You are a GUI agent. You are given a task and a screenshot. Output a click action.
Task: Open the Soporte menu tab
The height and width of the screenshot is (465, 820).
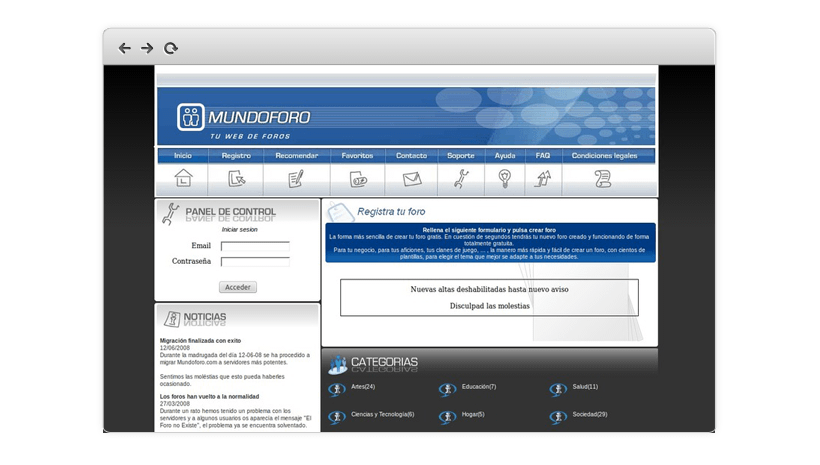click(461, 156)
